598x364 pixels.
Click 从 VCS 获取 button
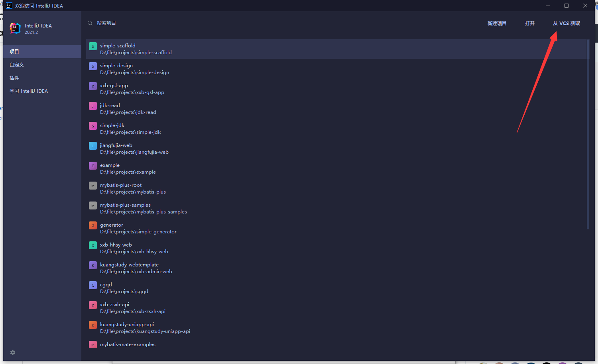[x=566, y=23]
